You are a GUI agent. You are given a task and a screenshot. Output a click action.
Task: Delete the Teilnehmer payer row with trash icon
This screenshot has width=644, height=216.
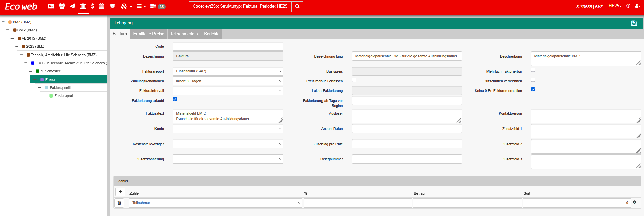(x=119, y=203)
